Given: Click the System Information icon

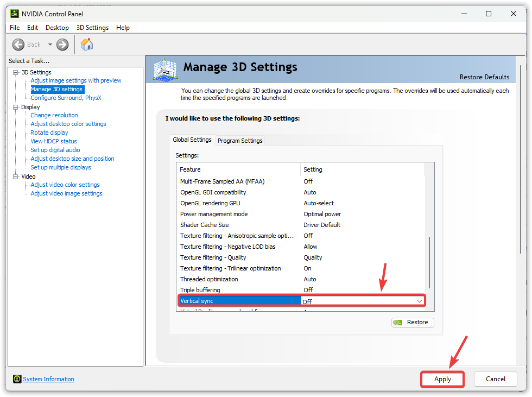Looking at the screenshot, I should tap(17, 379).
